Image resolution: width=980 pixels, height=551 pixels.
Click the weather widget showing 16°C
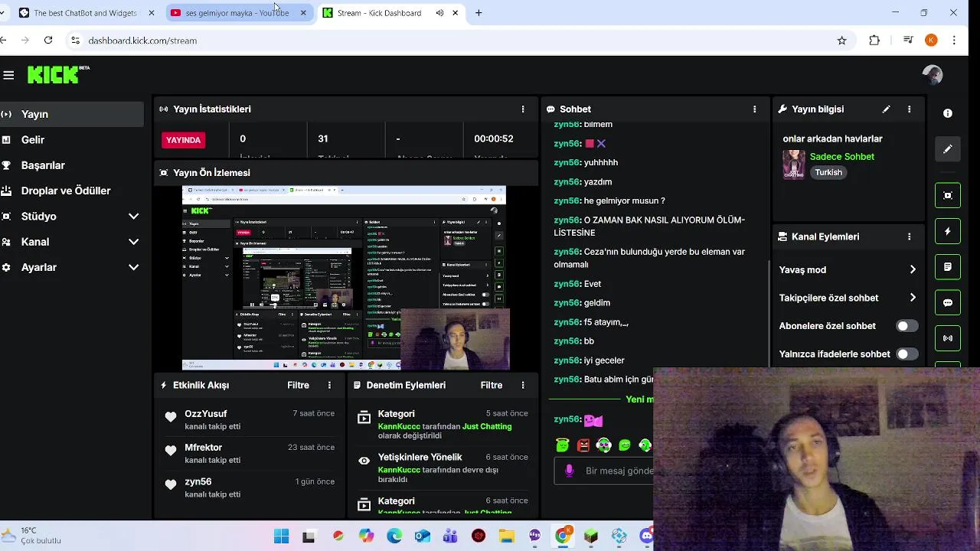[31, 536]
